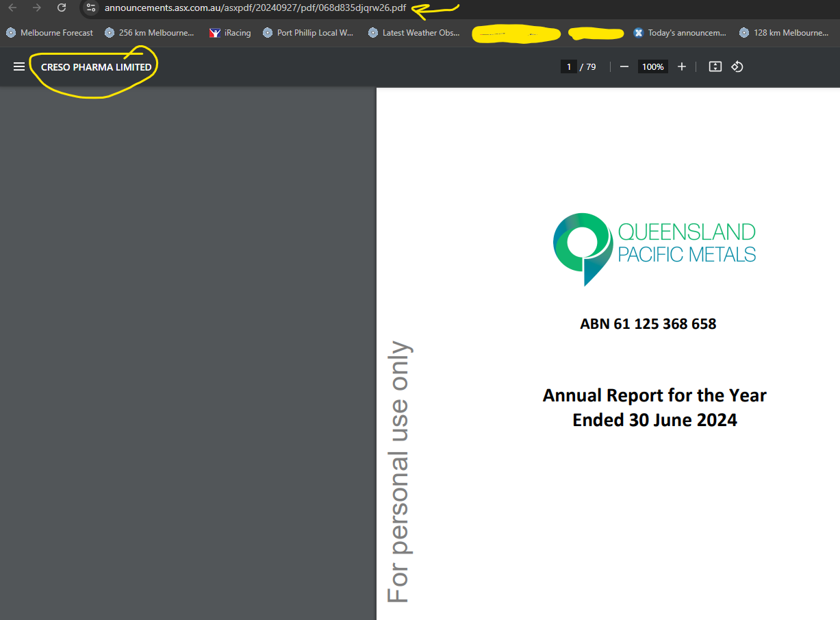Click the Queensland Pacific Metals logo

tap(654, 249)
